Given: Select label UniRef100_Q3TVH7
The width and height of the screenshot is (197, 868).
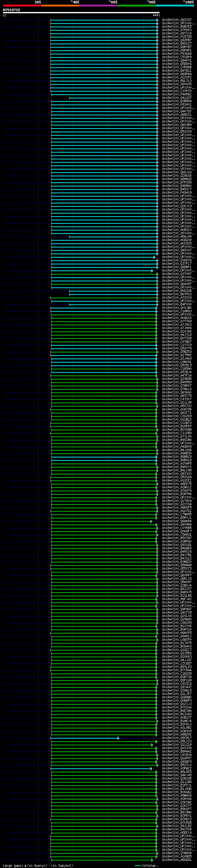Looking at the screenshot, I should (x=177, y=274).
